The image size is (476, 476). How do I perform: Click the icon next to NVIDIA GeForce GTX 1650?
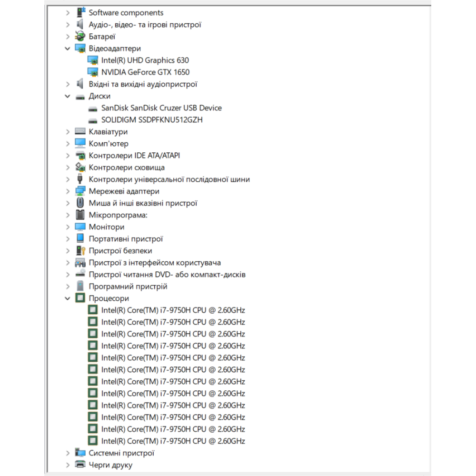(93, 72)
